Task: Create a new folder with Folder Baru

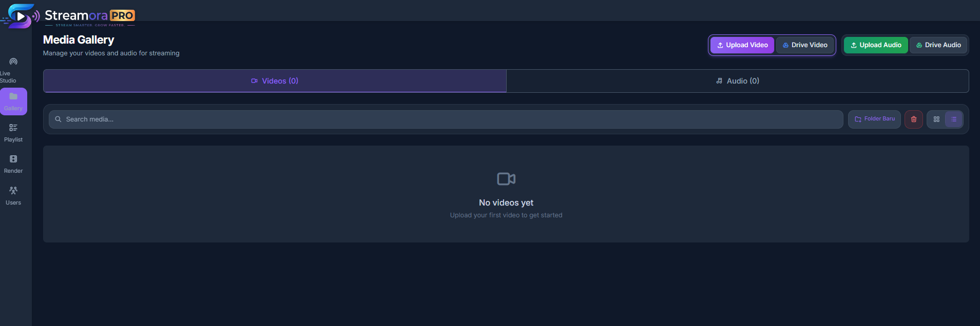Action: pos(874,119)
